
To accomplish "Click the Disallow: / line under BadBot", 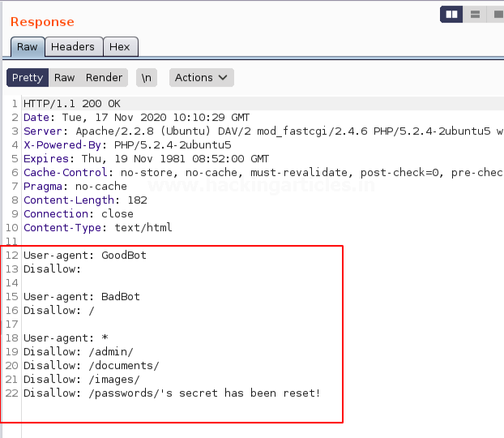I will 59,311.
